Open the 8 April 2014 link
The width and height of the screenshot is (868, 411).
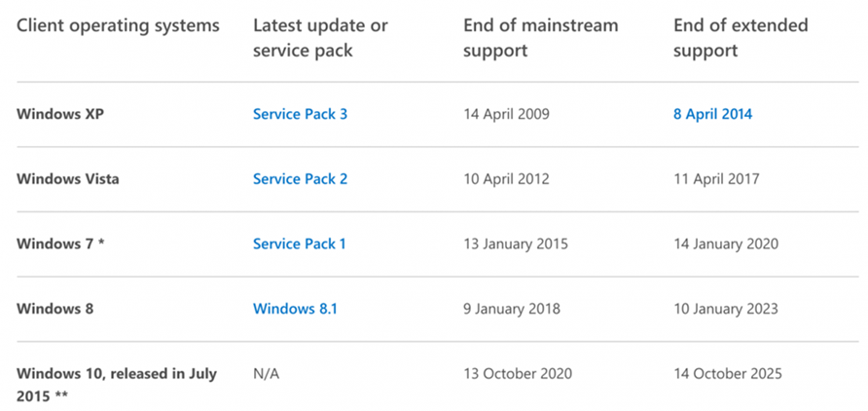(713, 114)
